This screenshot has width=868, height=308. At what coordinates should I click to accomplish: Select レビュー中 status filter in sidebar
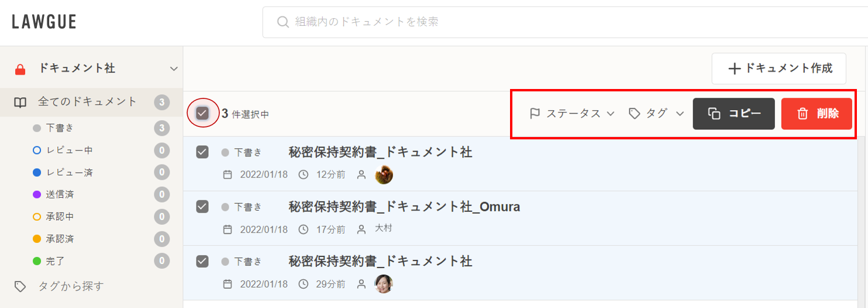(69, 150)
